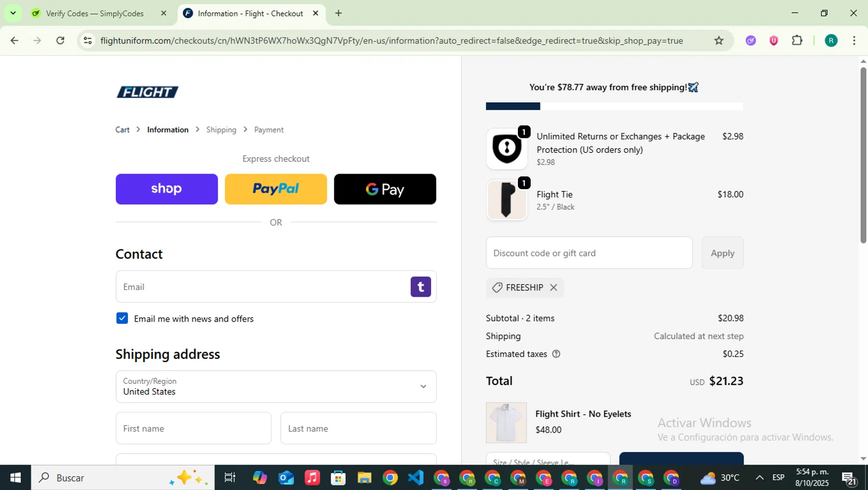This screenshot has width=868, height=490.
Task: Click the address bar URL
Action: (392, 40)
